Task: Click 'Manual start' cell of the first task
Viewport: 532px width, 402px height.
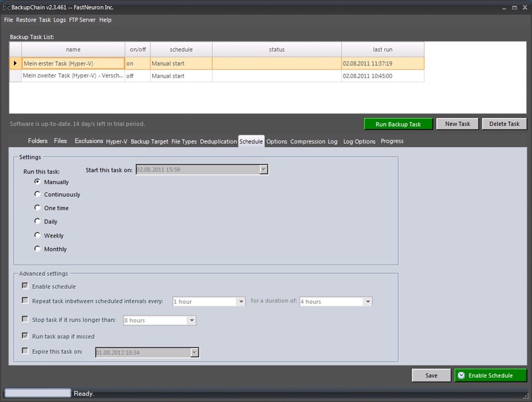Action: click(x=181, y=63)
